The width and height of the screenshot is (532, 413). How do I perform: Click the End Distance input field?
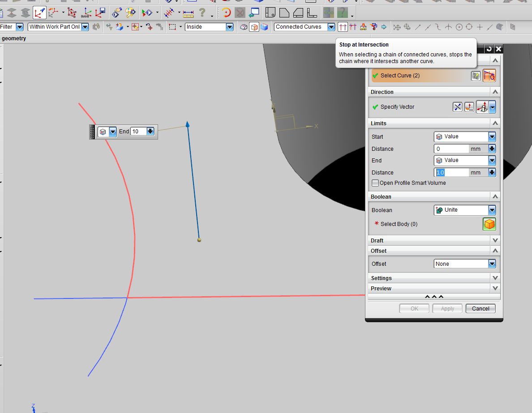point(451,173)
